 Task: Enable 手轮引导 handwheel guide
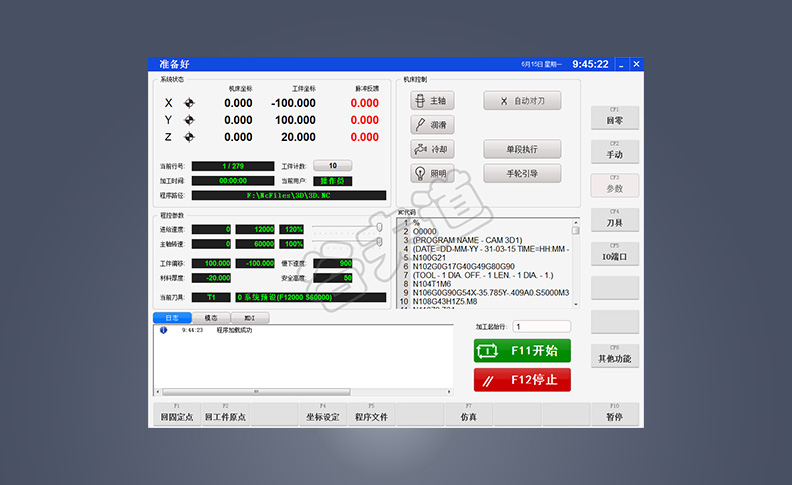(522, 173)
